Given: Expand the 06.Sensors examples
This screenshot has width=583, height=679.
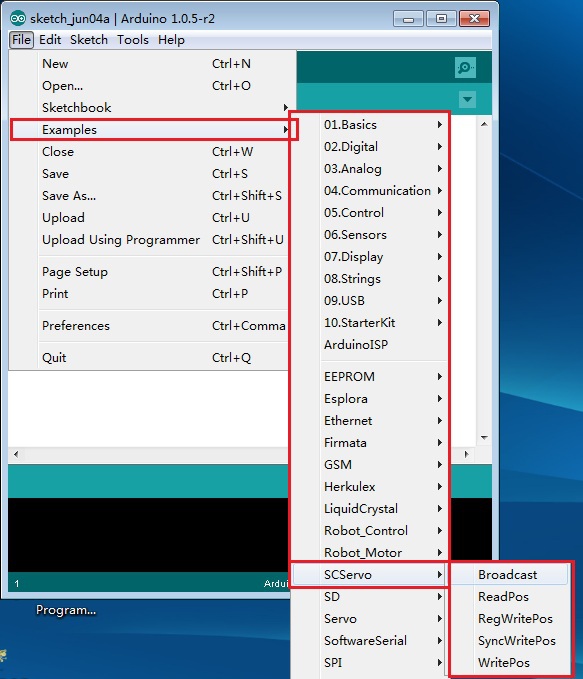Looking at the screenshot, I should point(370,235).
